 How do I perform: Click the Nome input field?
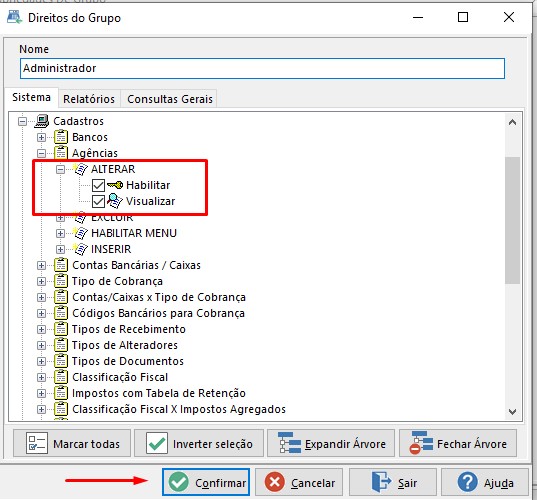(x=262, y=68)
